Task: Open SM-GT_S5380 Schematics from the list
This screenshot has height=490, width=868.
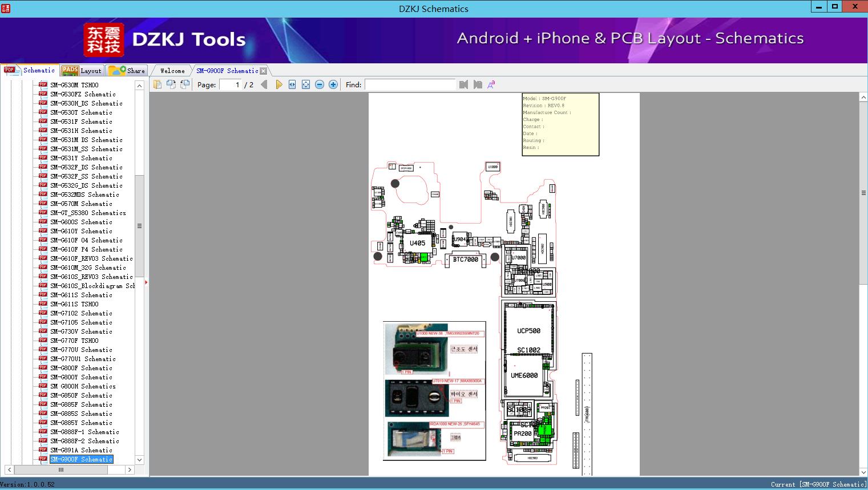Action: coord(88,213)
